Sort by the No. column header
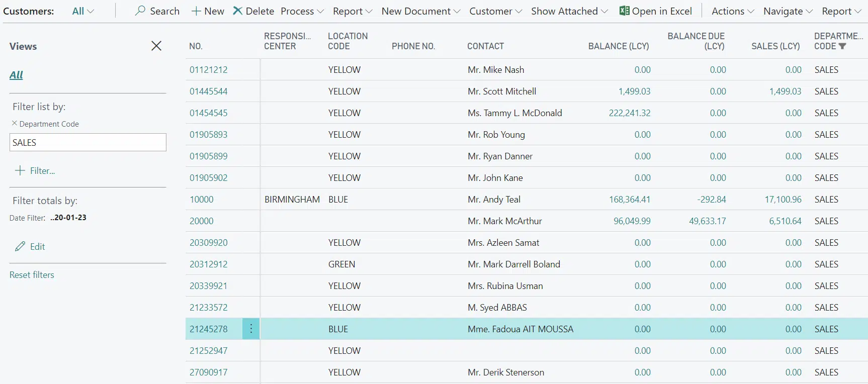868x384 pixels. (x=196, y=46)
